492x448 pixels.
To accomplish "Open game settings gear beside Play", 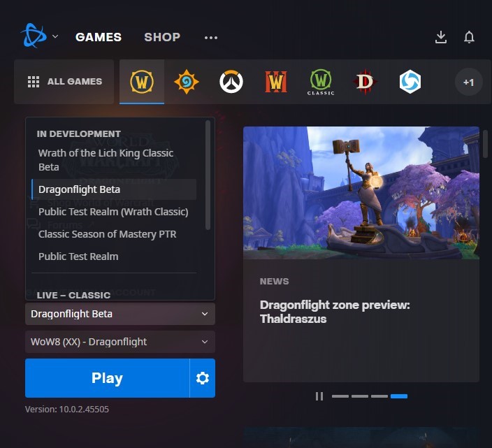I will coord(203,378).
